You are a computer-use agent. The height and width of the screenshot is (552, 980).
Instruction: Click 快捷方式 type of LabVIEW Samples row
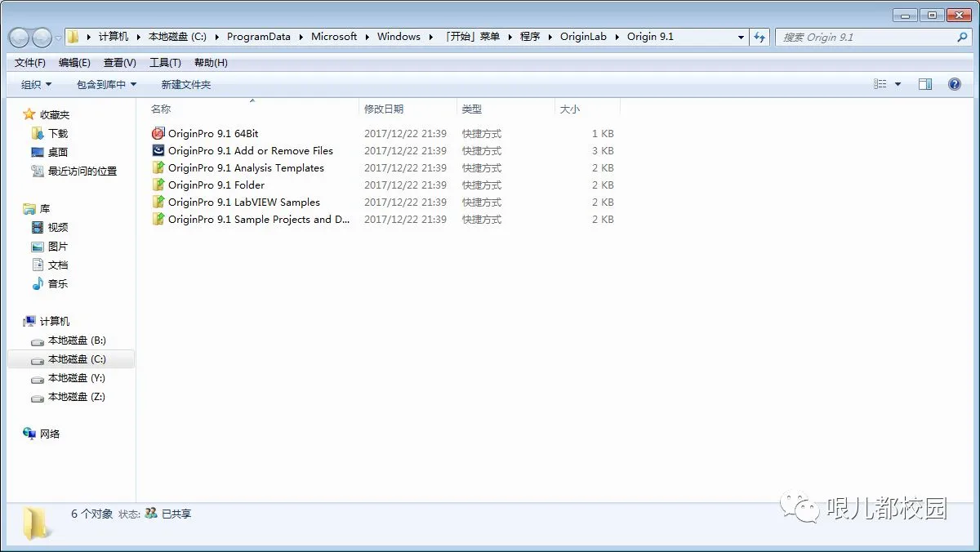(482, 202)
